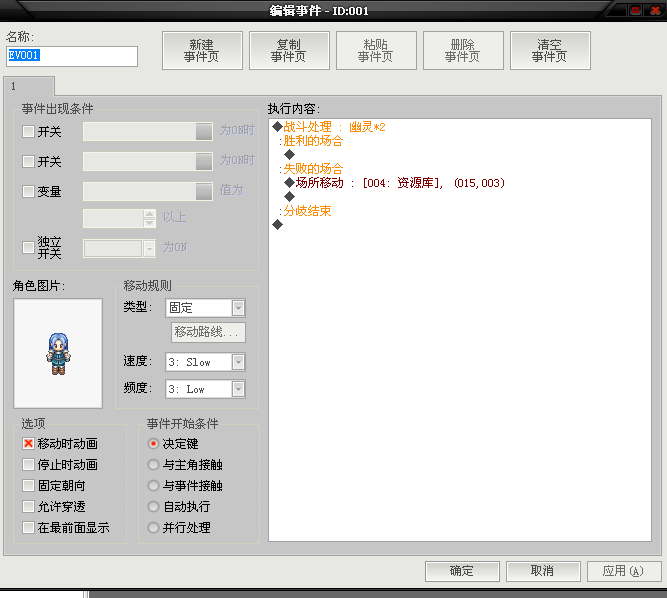The image size is (667, 598).
Task: Open the 频度 frequency dropdown
Action: [x=238, y=389]
